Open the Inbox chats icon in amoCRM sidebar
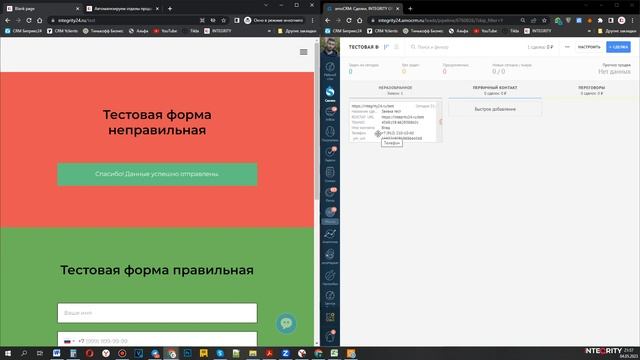Viewport: 640px width, 360px height. tap(330, 113)
